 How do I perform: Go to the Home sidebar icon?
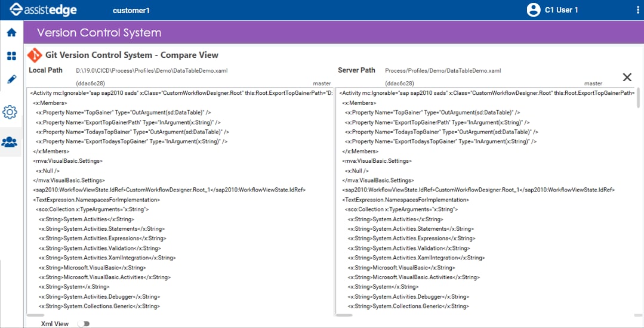point(11,32)
